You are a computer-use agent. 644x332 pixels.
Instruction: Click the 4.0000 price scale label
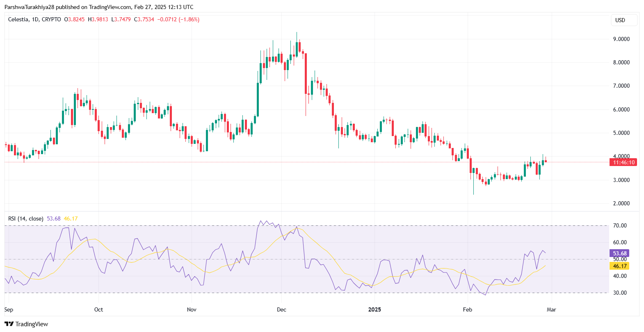pyautogui.click(x=621, y=156)
